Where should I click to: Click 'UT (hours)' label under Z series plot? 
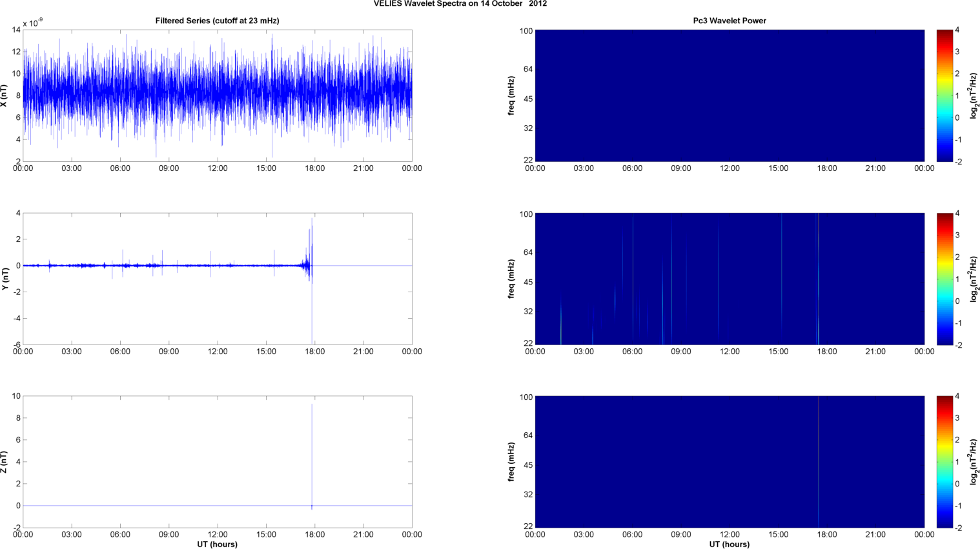pos(218,544)
